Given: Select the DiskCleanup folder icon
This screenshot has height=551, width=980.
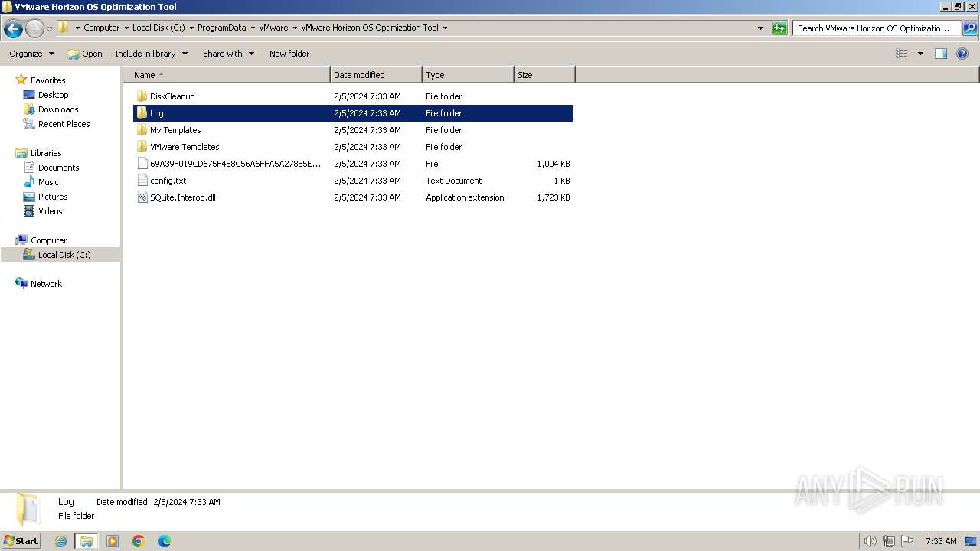Looking at the screenshot, I should point(142,96).
